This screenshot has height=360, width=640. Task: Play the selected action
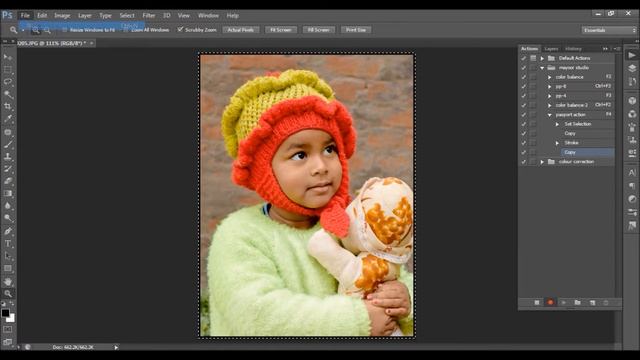point(564,302)
